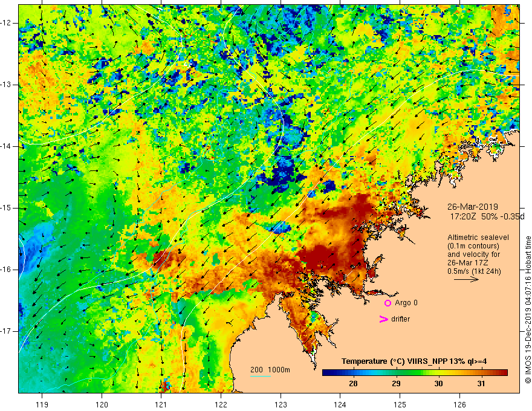Click longitude axis label 126
Screen dimensions: 532x411
coord(459,404)
